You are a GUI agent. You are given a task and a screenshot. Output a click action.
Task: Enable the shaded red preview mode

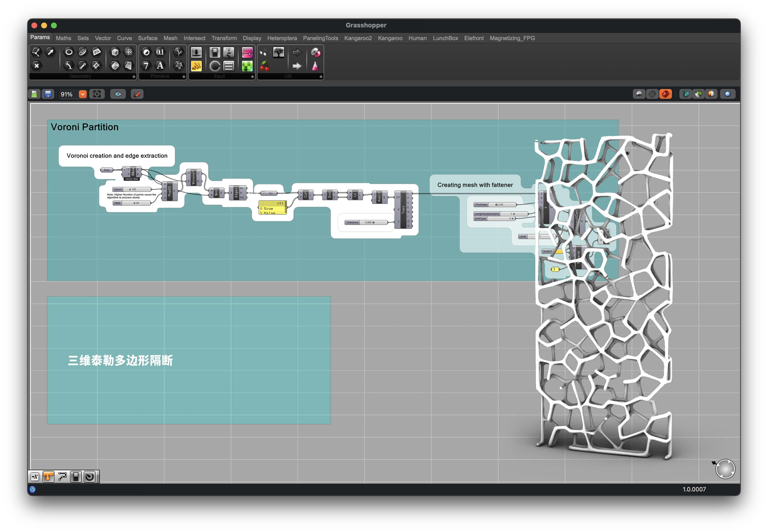tap(666, 94)
